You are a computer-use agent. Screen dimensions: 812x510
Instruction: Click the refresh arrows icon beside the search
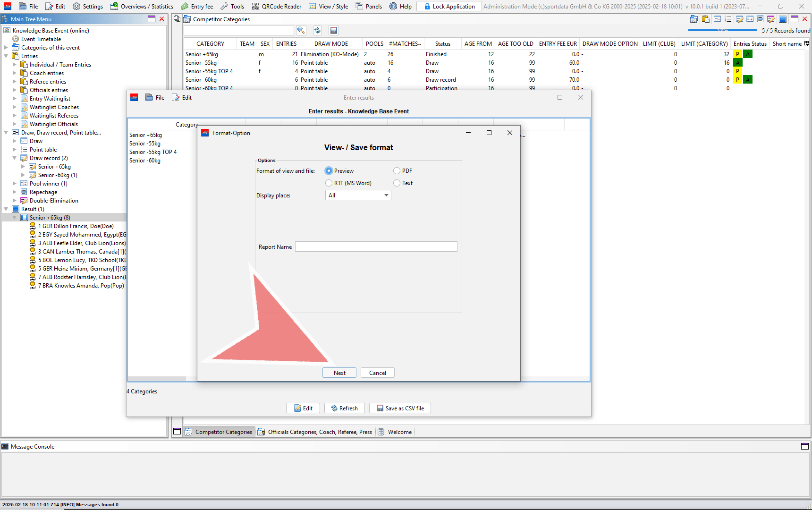(317, 30)
